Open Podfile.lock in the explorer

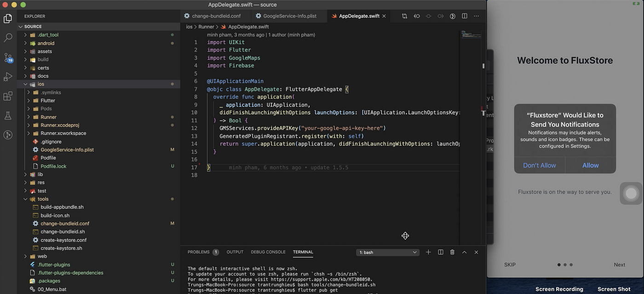pyautogui.click(x=53, y=166)
